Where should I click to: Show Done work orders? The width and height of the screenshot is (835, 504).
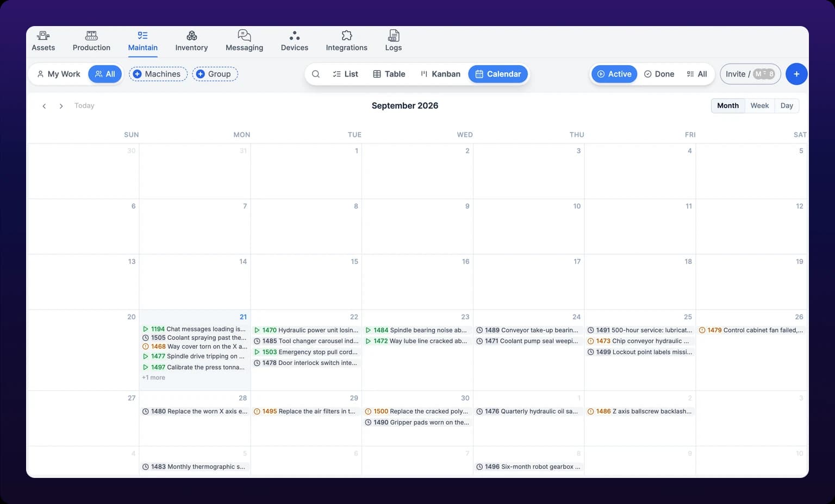point(659,74)
